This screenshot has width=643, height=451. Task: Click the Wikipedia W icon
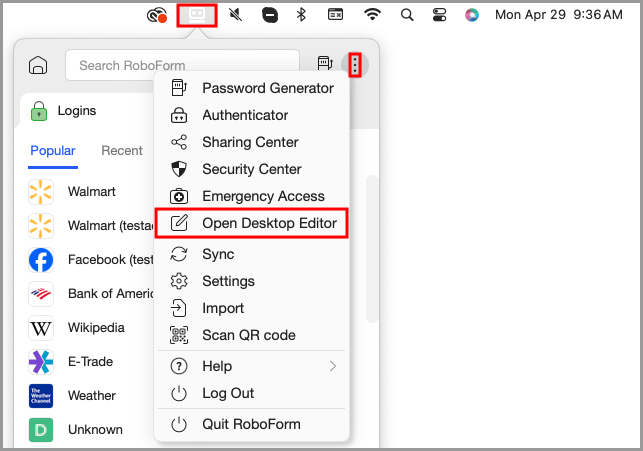[41, 328]
